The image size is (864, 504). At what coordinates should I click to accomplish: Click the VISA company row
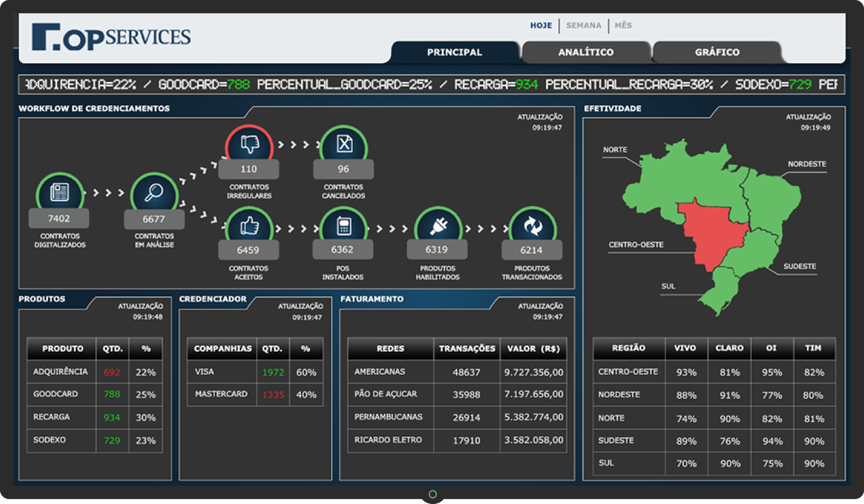click(x=255, y=372)
